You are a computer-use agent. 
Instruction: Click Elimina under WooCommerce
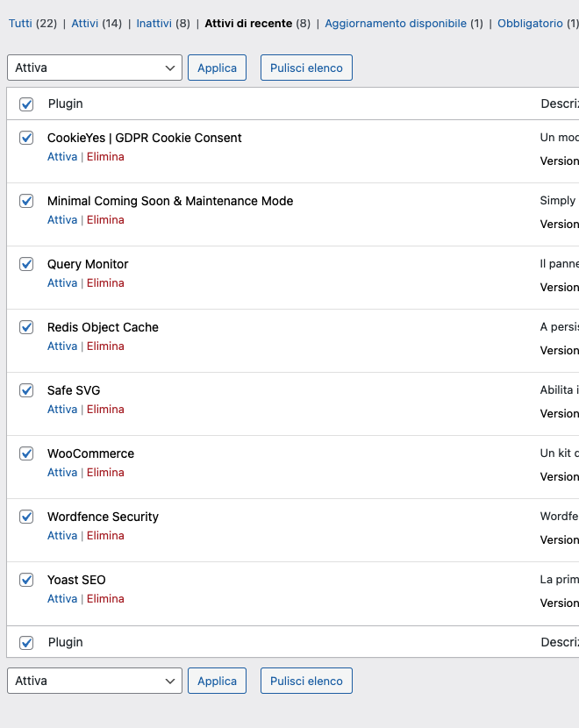point(105,473)
